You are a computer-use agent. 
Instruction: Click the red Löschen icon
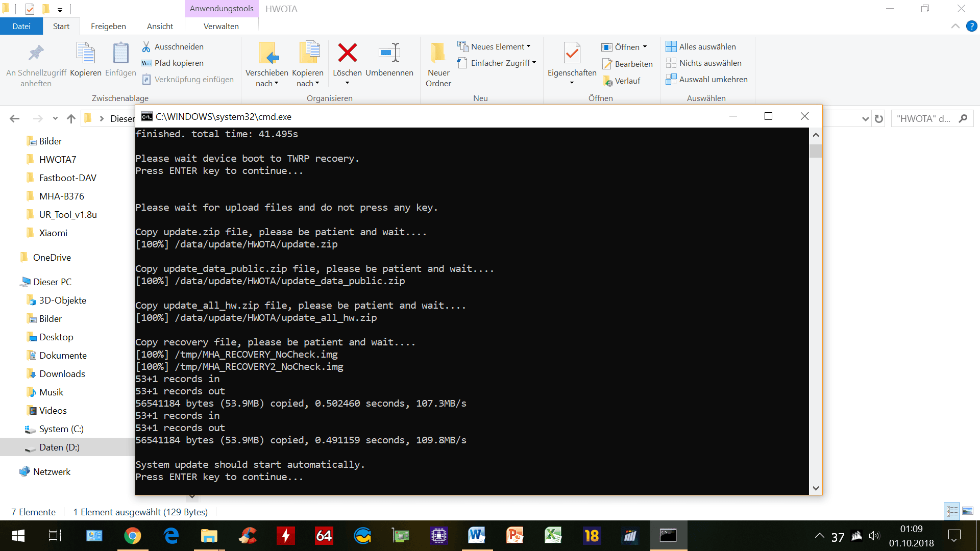(347, 53)
